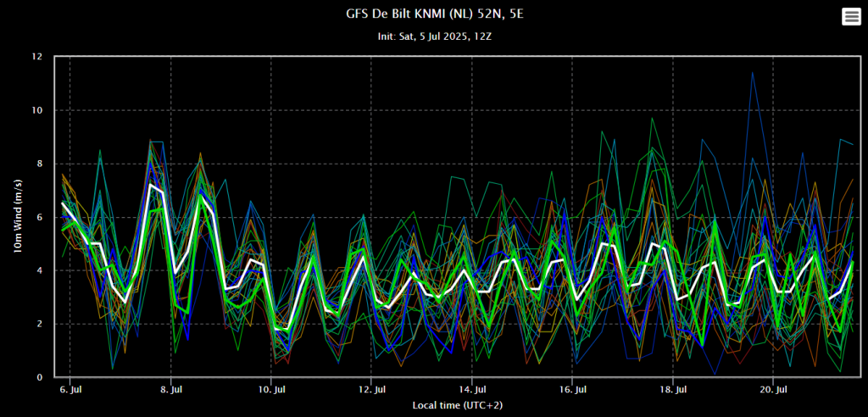Click the '10. Jul' x-axis label
This screenshot has height=417, width=868.
(271, 390)
